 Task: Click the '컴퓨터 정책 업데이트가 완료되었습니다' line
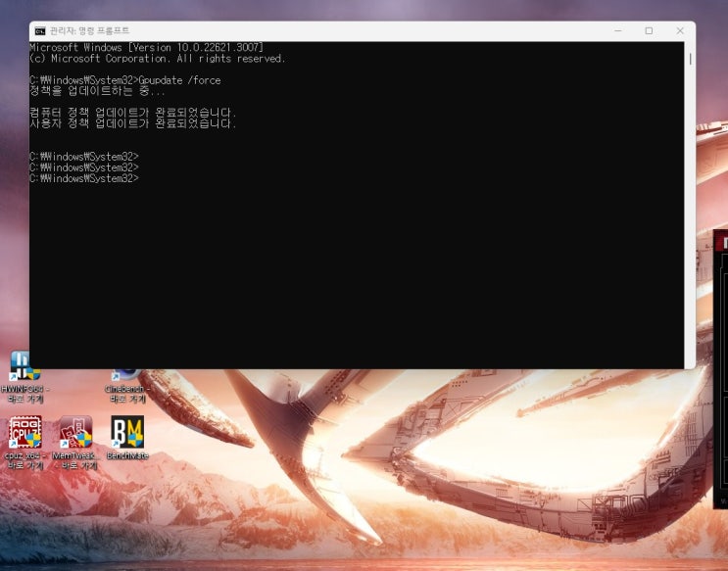click(133, 113)
